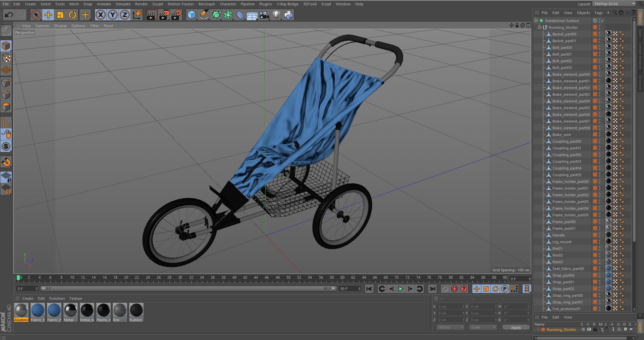This screenshot has height=340, width=644.
Task: Select the Scale tool
Action: point(60,15)
